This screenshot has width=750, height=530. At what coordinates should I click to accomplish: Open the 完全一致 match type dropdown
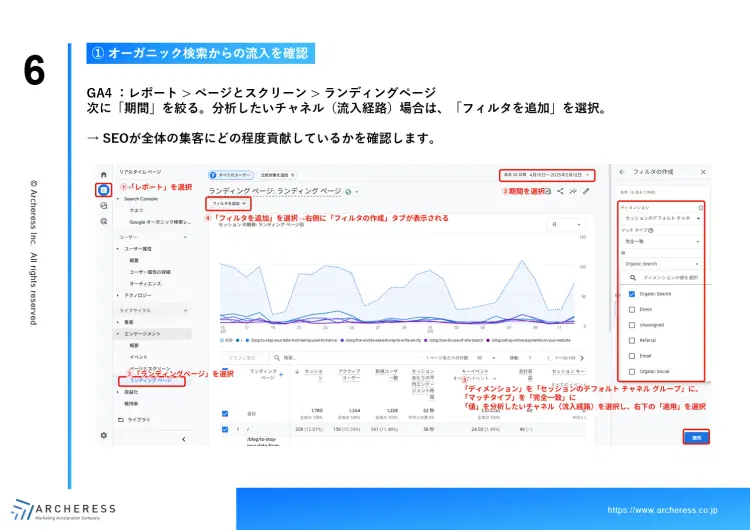tap(661, 242)
